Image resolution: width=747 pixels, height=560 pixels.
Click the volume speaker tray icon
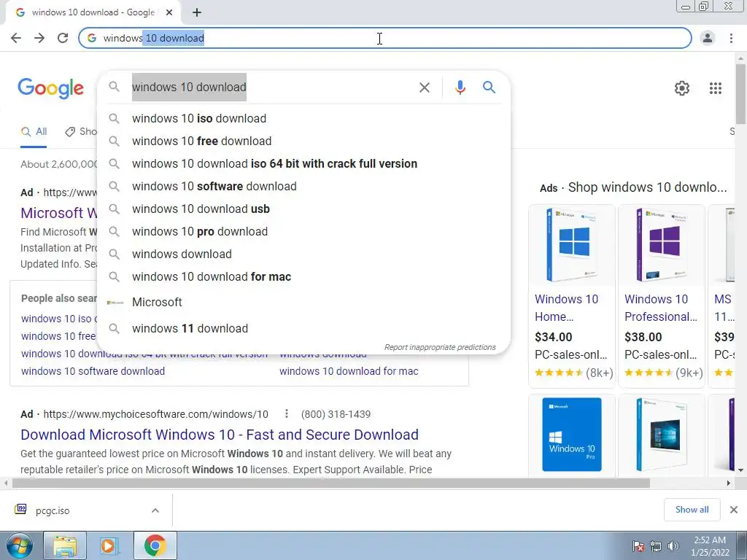click(673, 546)
